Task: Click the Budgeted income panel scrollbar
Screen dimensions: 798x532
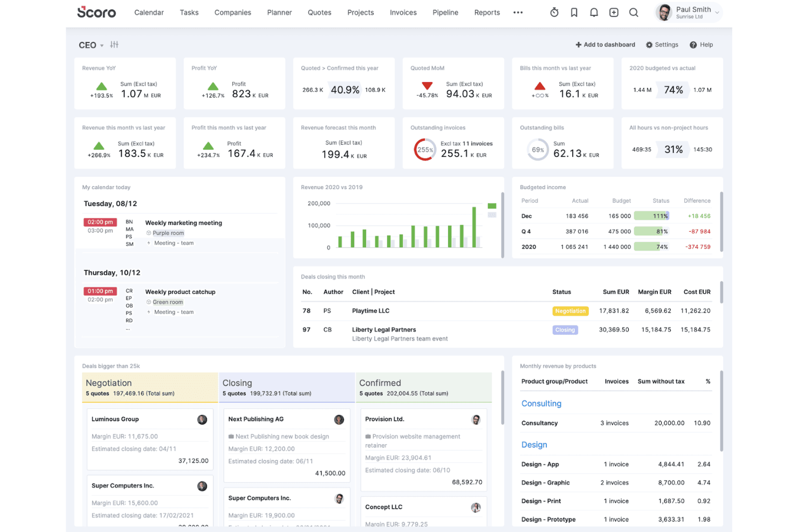Action: [721, 222]
